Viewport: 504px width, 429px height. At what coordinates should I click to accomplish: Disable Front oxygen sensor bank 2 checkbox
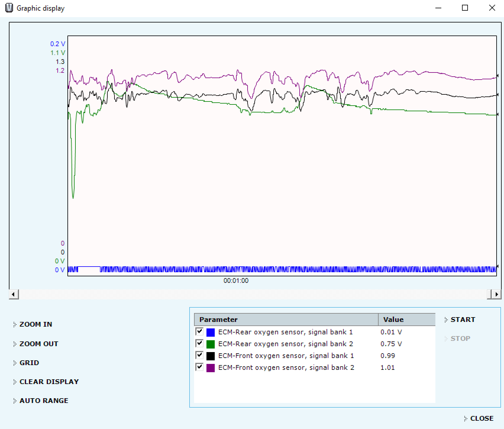point(199,367)
